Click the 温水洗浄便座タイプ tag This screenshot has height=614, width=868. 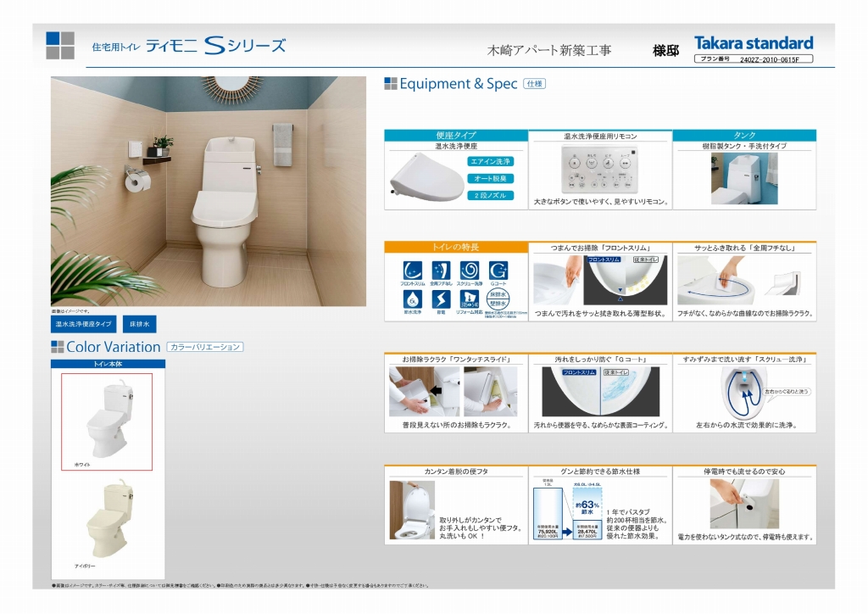84,324
